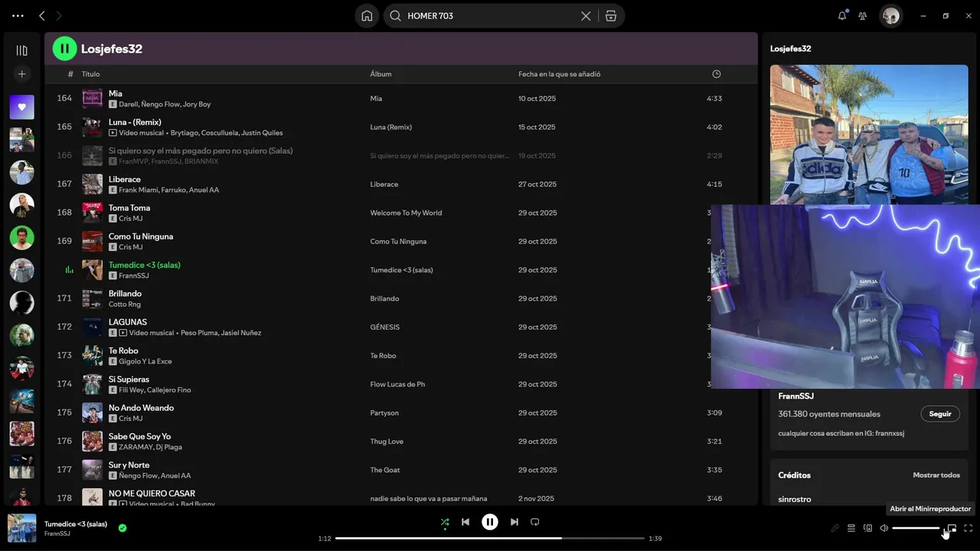
Task: Pause the Losjefes32 playlist with green button
Action: point(64,48)
